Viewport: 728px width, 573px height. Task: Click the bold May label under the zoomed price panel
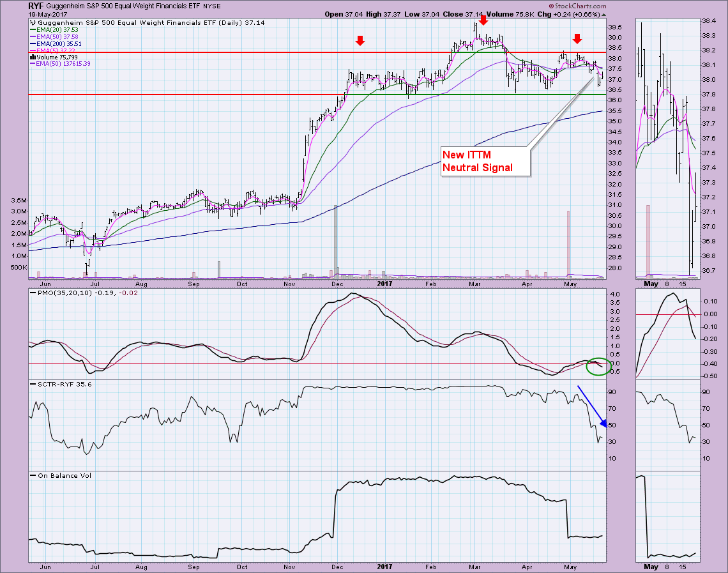click(651, 284)
